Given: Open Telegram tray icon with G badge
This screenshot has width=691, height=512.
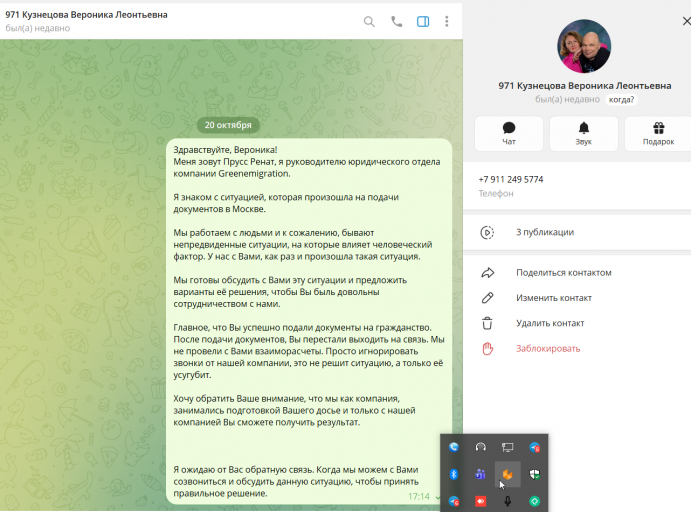Looking at the screenshot, I should click(x=453, y=501).
